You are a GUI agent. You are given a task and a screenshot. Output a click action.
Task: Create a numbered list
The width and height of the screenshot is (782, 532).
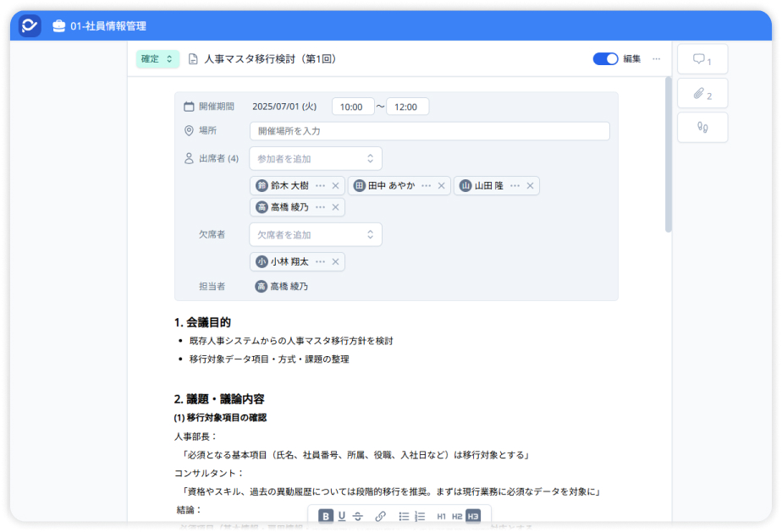[421, 516]
